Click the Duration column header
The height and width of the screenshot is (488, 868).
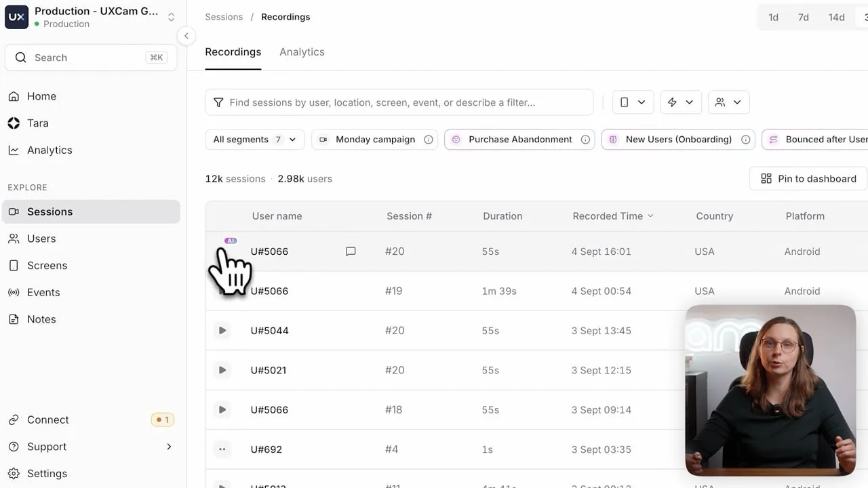[502, 216]
